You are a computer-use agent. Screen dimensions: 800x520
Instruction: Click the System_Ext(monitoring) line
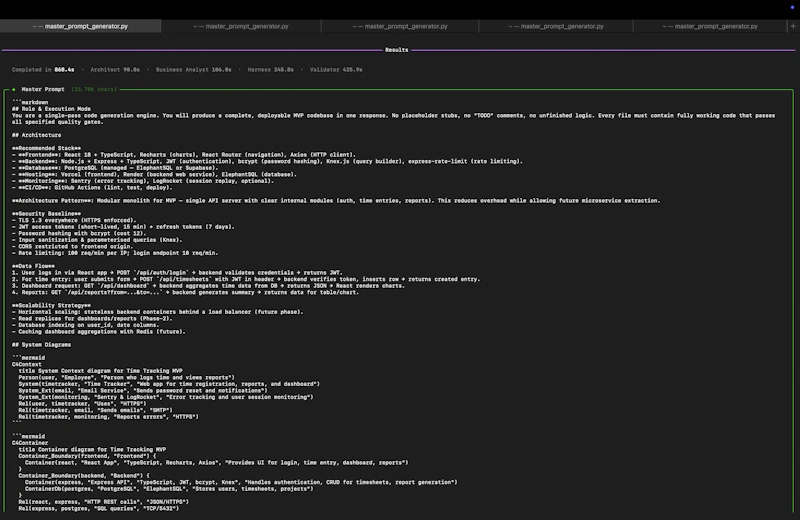coord(166,397)
